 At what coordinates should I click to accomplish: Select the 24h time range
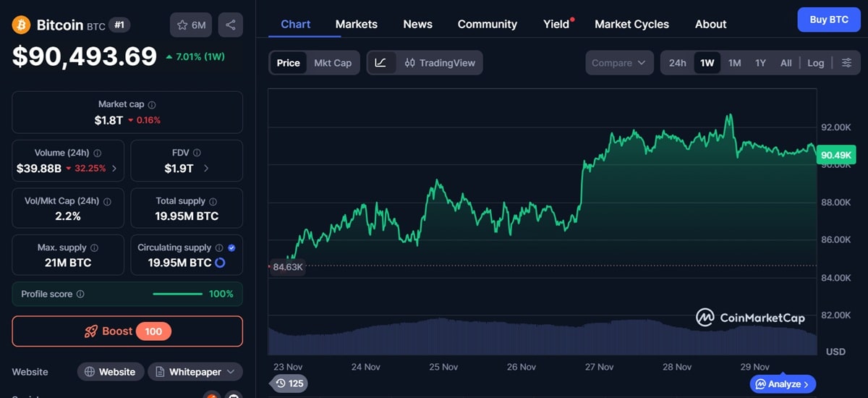[x=678, y=63]
